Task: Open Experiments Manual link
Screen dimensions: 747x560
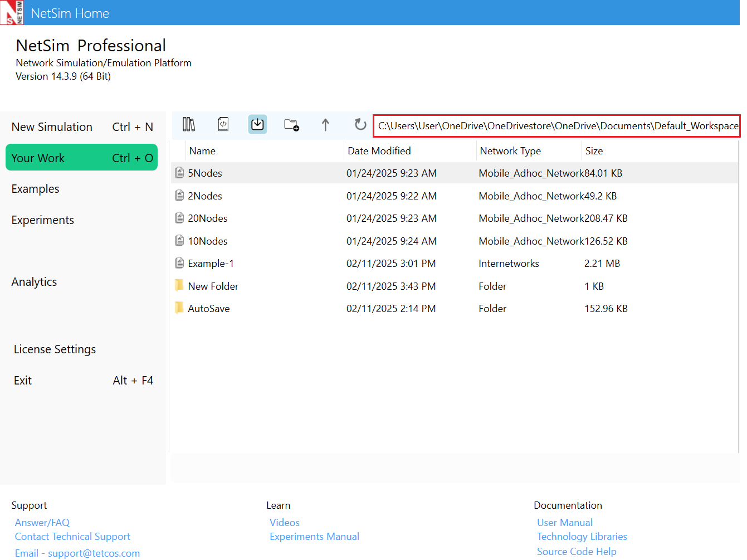Action: [314, 537]
